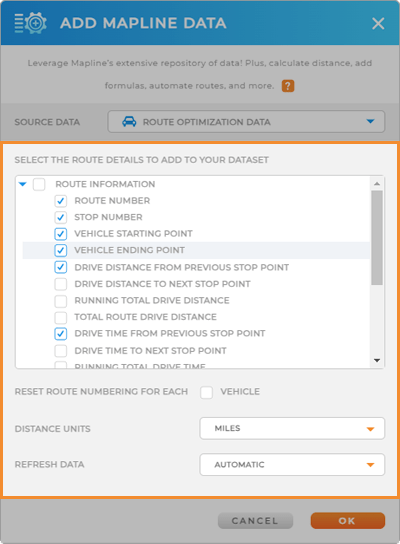Click the scroll up arrow in list
The height and width of the screenshot is (544, 400).
point(377,183)
